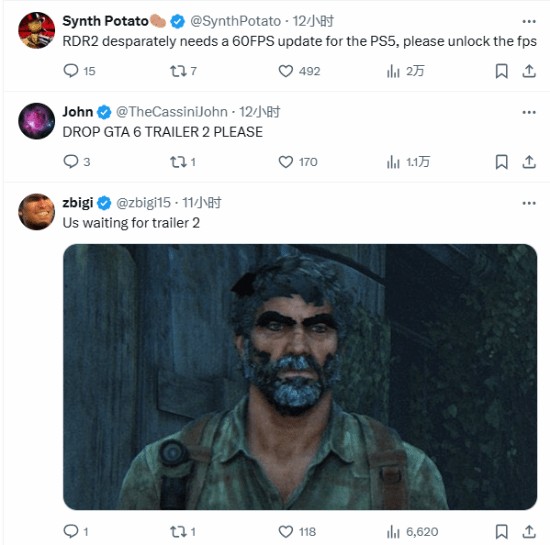Like the RDR2 60FPS tweet
This screenshot has height=545, width=550.
tap(299, 71)
